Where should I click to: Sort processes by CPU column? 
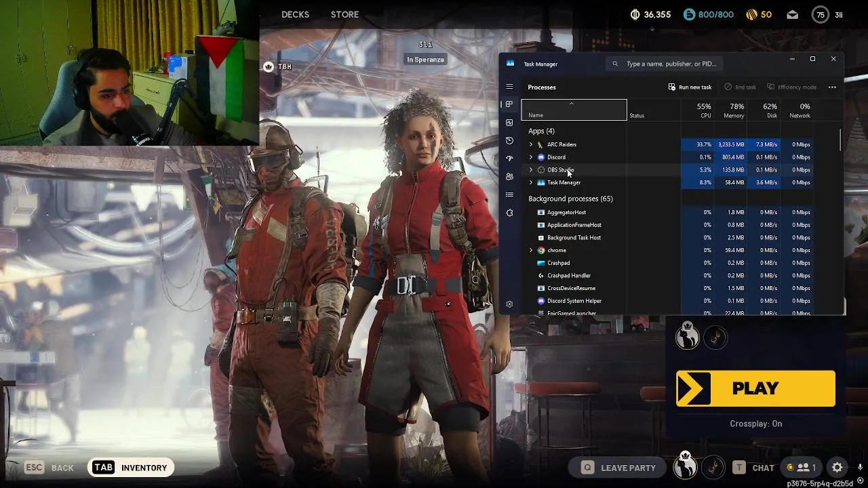point(696,110)
